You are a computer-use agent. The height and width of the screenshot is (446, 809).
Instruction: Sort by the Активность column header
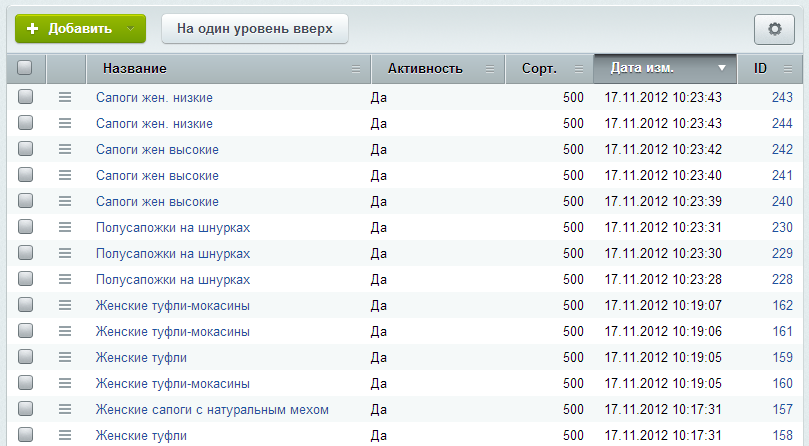pos(425,68)
